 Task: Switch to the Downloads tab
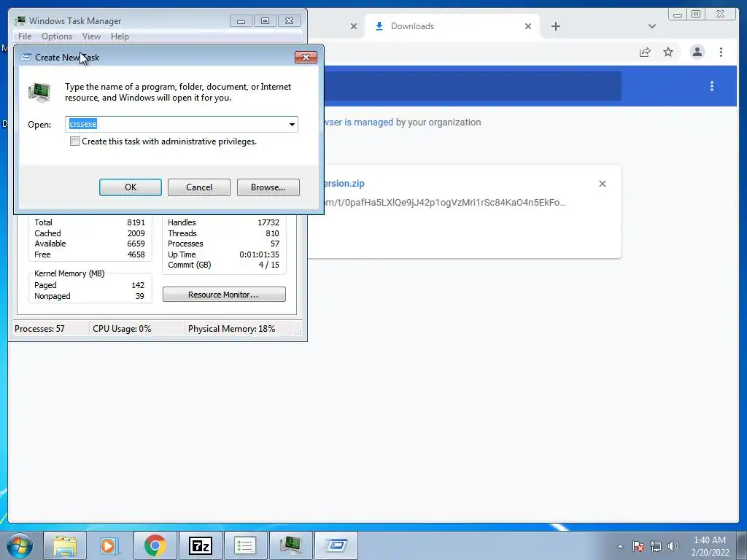pos(452,26)
